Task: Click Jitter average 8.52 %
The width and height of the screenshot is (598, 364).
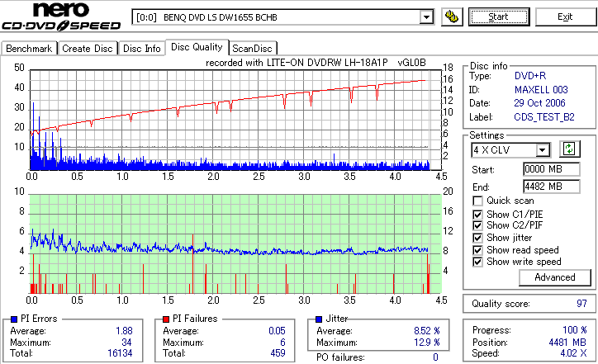Action: (427, 331)
